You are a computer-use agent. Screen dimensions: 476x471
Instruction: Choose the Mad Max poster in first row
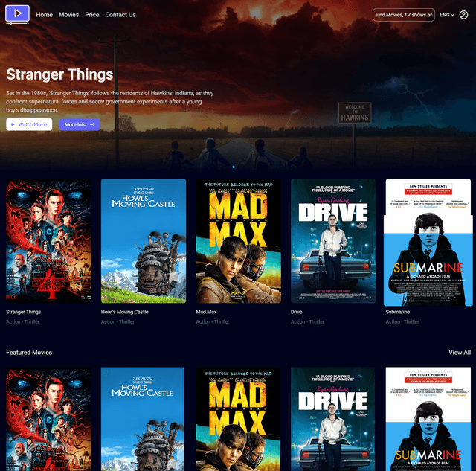238,240
